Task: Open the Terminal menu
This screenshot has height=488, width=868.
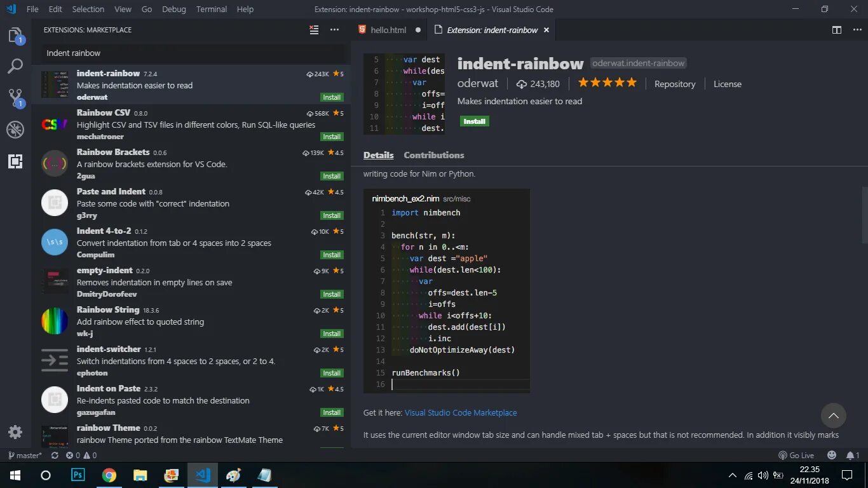Action: coord(212,9)
